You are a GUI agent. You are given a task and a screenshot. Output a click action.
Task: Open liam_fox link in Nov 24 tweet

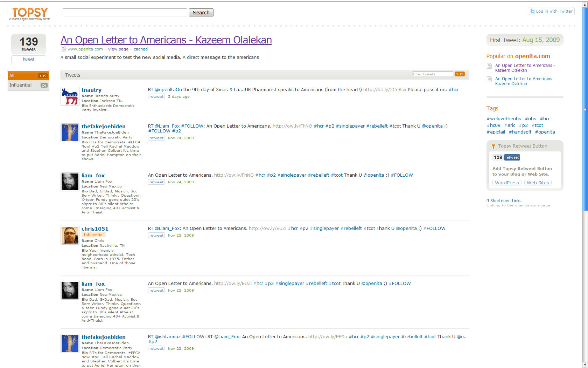click(93, 176)
